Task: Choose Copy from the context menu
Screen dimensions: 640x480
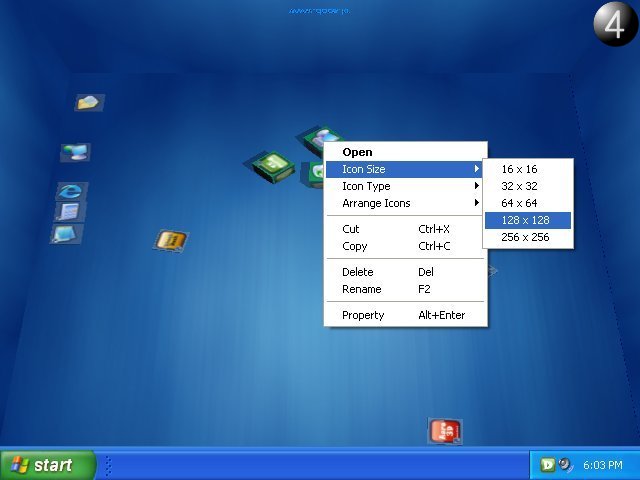Action: pyautogui.click(x=405, y=246)
